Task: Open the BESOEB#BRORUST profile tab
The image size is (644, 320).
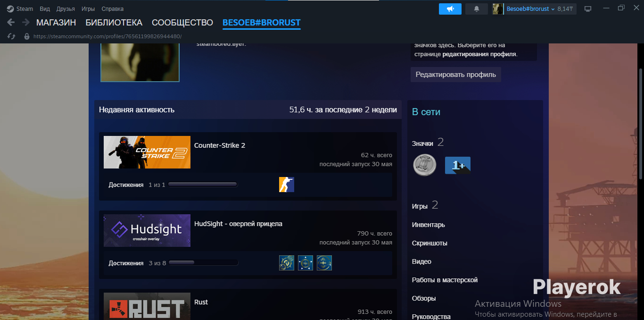Action: pos(261,23)
